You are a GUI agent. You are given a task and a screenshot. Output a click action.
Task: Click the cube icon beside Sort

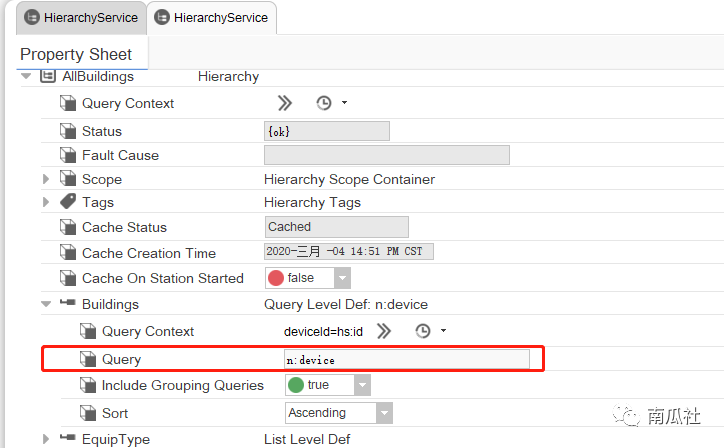click(88, 413)
